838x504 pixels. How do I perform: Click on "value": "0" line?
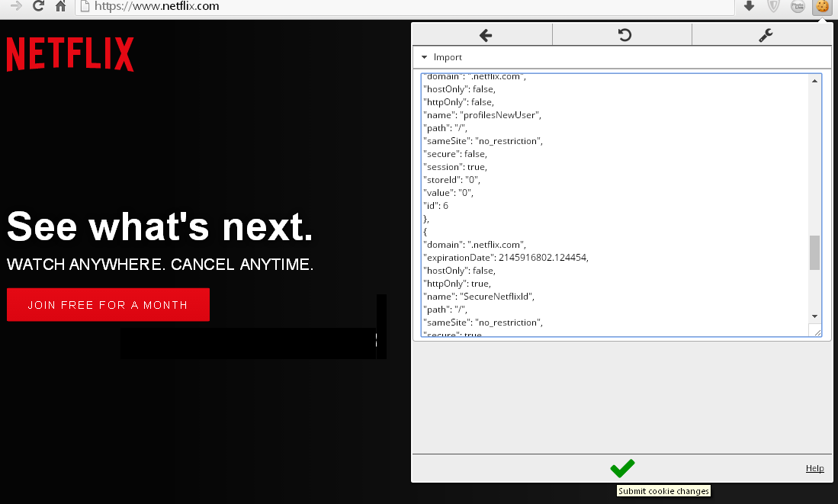click(448, 193)
